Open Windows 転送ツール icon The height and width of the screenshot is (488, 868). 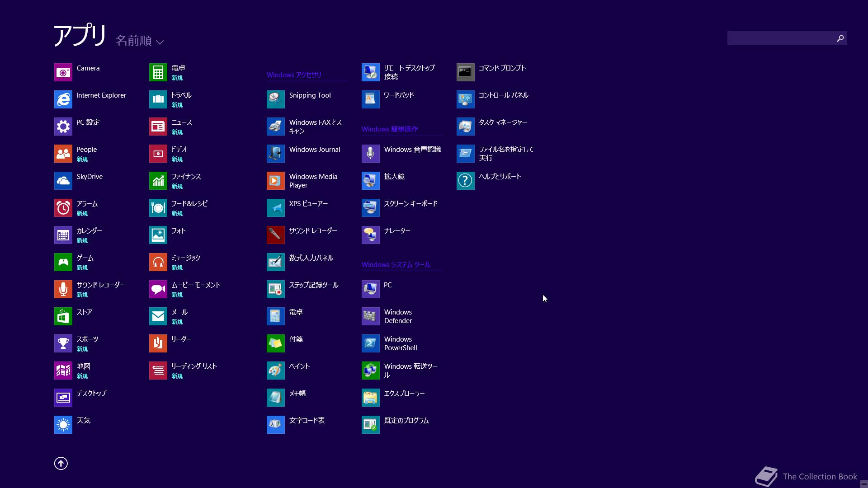tap(371, 371)
